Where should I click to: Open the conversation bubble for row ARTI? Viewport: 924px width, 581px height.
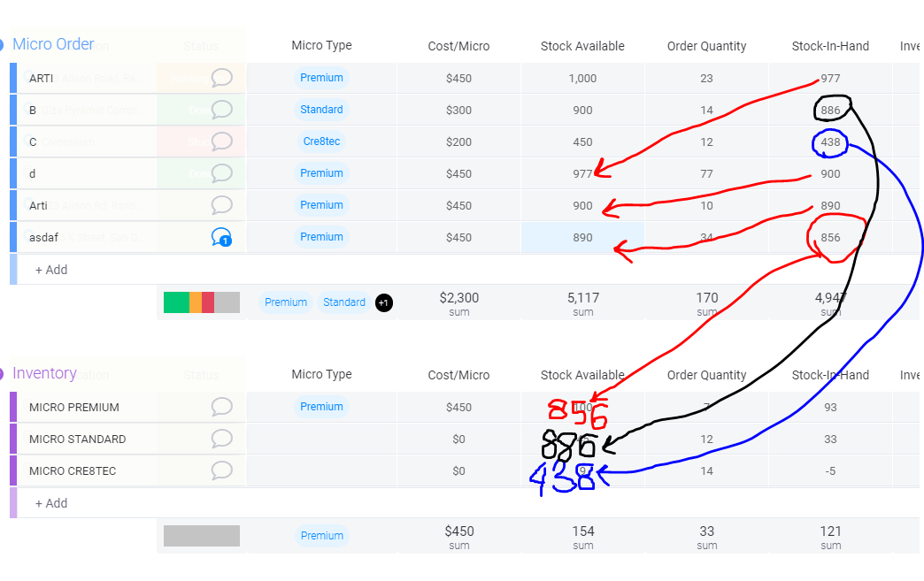click(221, 78)
